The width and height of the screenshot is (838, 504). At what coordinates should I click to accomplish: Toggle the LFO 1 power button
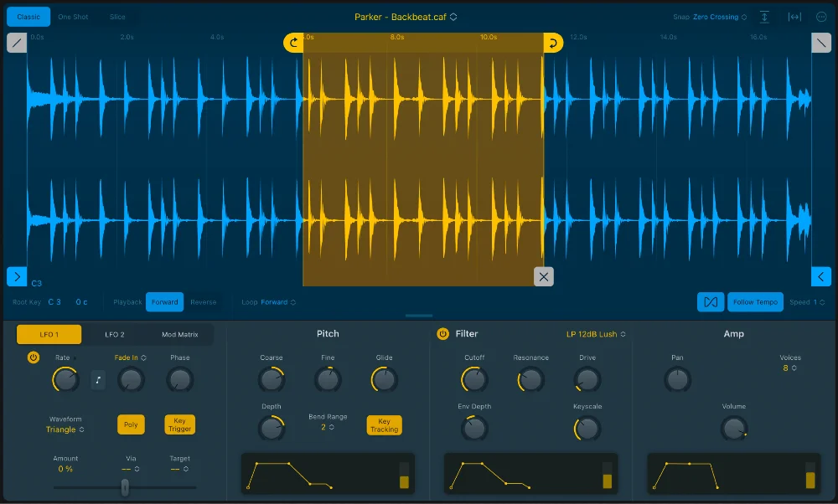(34, 357)
